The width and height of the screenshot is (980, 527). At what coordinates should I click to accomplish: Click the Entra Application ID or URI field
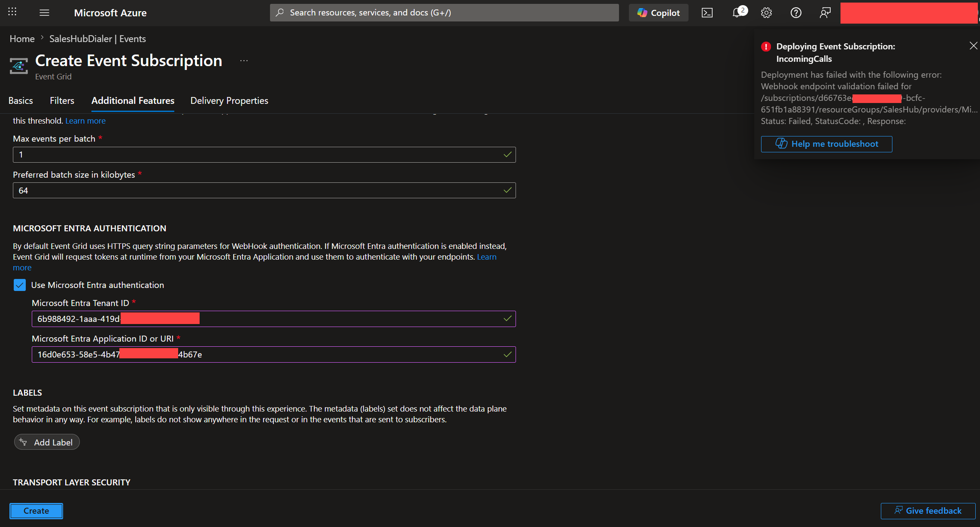pyautogui.click(x=273, y=354)
